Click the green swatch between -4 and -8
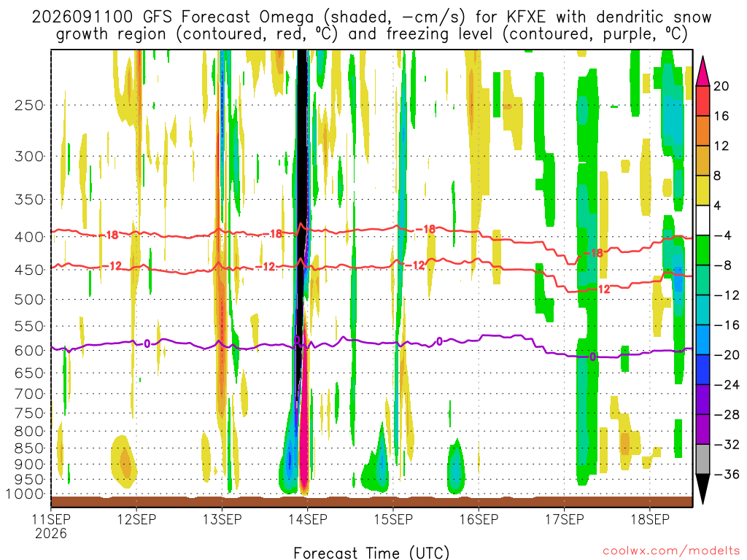This screenshot has width=747, height=560. 703,250
